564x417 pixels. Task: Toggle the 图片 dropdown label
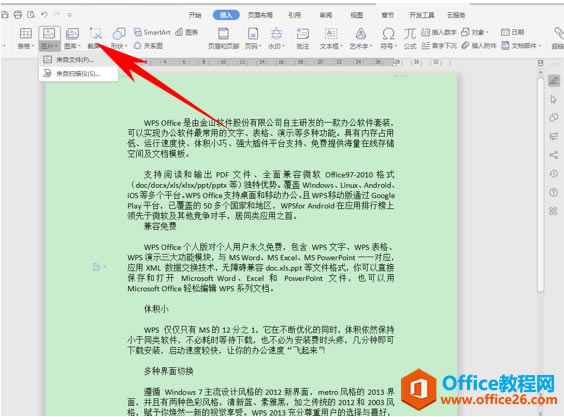click(x=49, y=46)
